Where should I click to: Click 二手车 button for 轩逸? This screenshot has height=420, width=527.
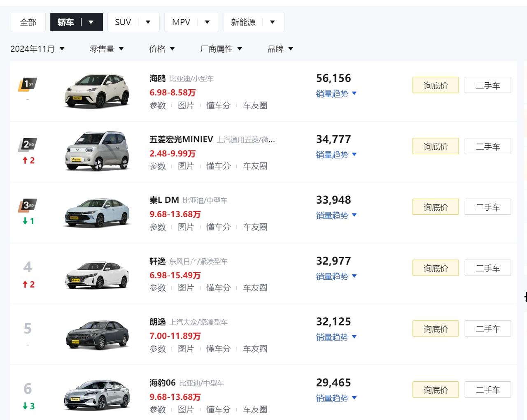(x=488, y=268)
